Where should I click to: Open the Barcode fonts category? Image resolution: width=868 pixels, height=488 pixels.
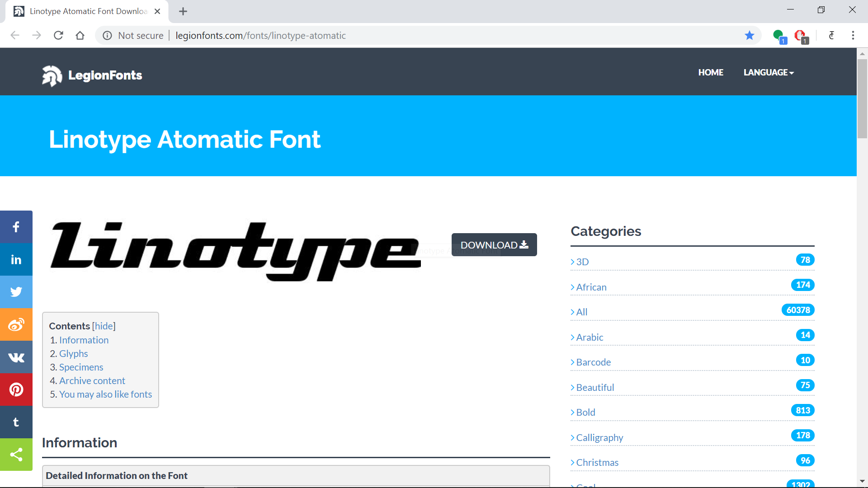tap(594, 362)
